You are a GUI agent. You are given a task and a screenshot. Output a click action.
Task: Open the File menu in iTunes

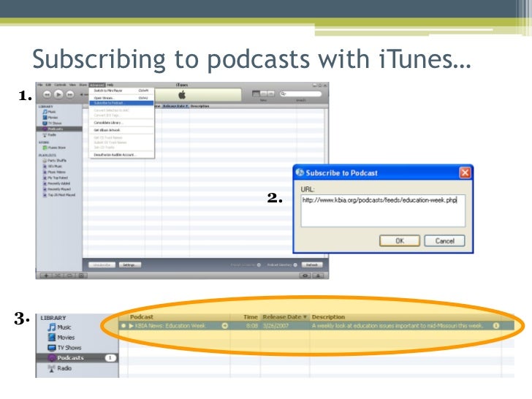[x=40, y=85]
